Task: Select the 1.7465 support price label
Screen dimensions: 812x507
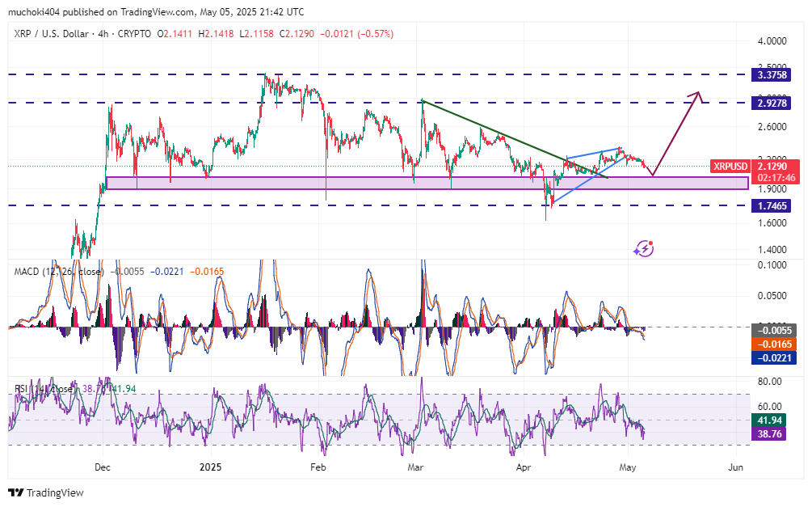Action: click(773, 205)
